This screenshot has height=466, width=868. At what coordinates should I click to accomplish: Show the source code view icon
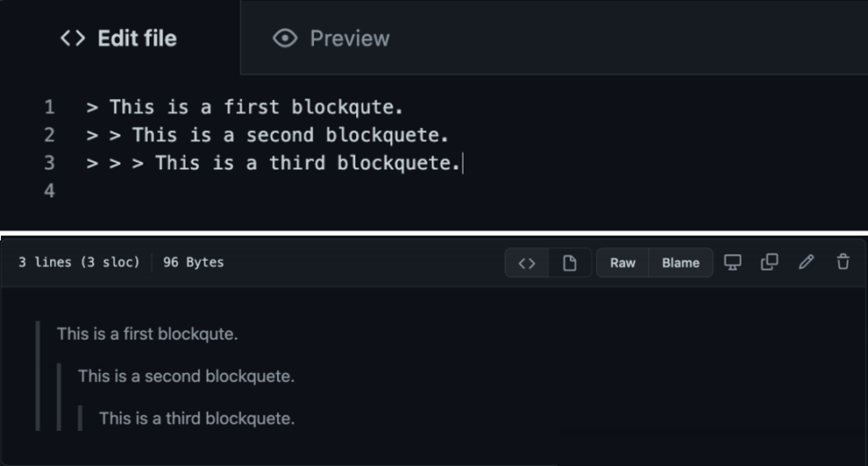[527, 263]
